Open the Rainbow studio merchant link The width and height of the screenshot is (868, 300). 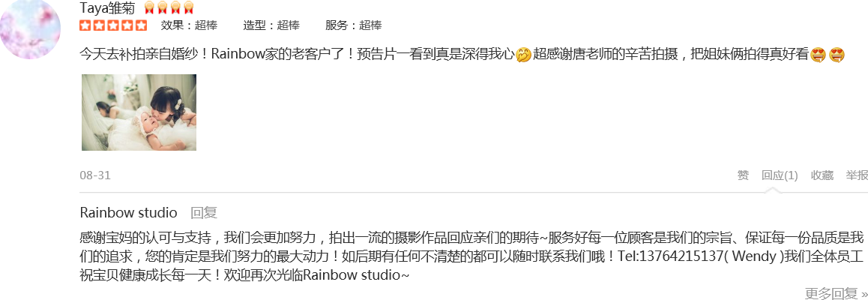[x=128, y=212]
